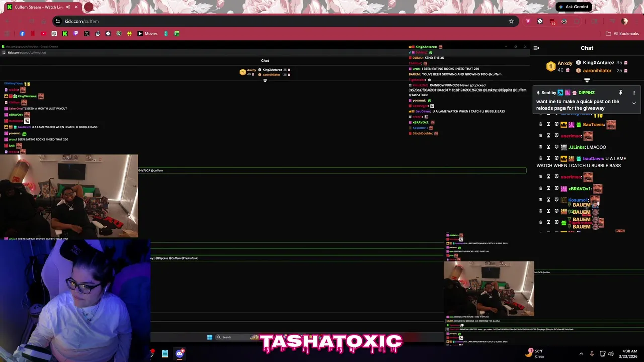This screenshot has width=644, height=362.
Task: Open the Facebook bookmark
Action: (x=22, y=34)
